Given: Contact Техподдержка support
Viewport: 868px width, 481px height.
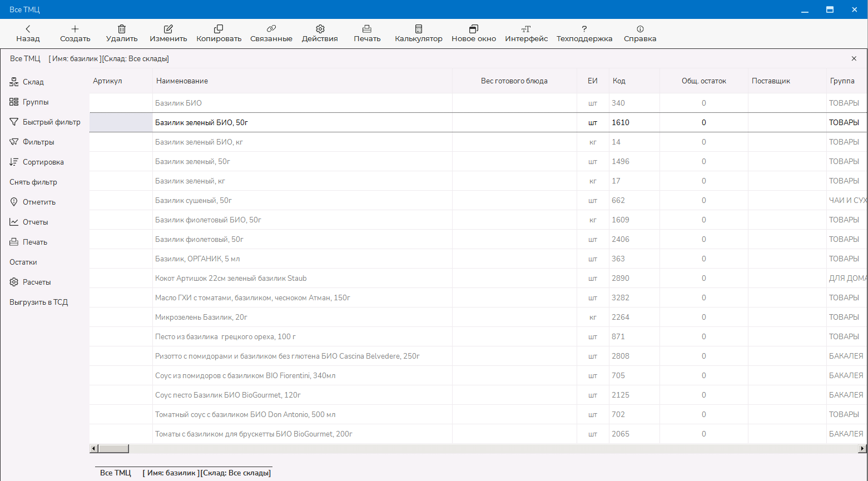Looking at the screenshot, I should [x=584, y=33].
